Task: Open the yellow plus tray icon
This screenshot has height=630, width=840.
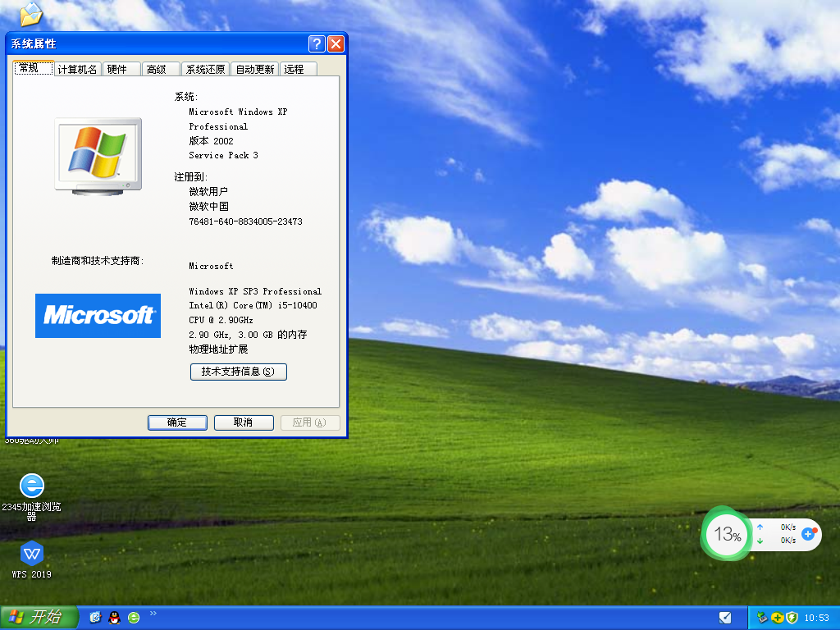Action: tap(777, 618)
